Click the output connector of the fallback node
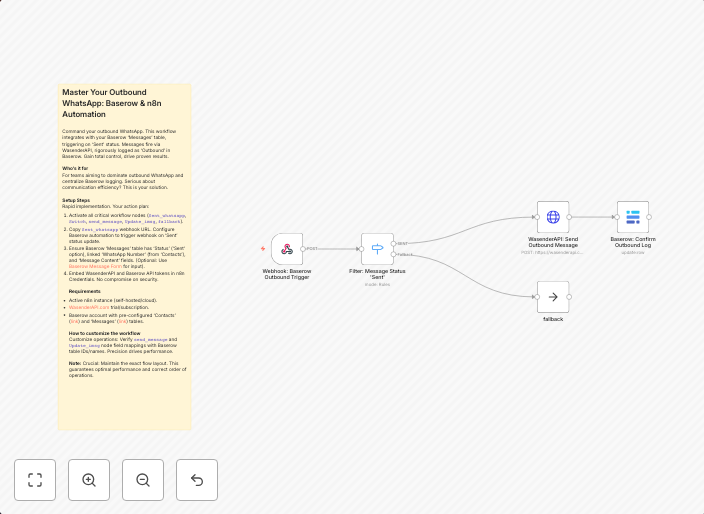 (x=569, y=297)
